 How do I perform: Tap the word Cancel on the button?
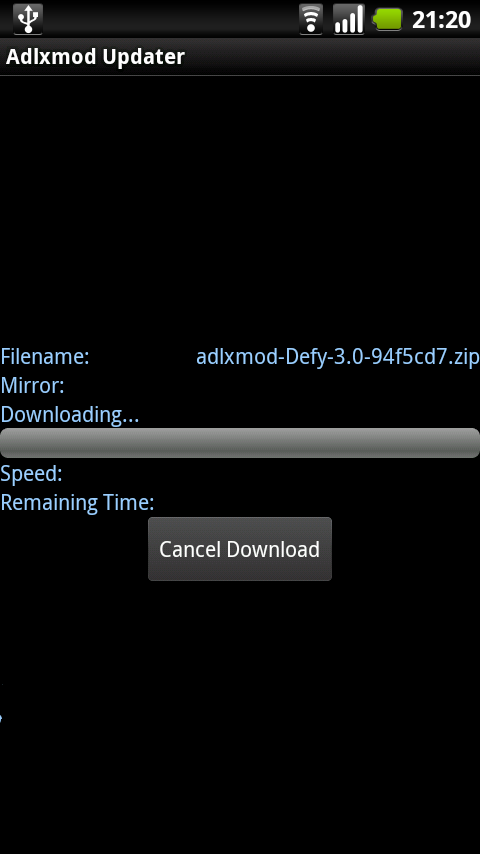[190, 549]
